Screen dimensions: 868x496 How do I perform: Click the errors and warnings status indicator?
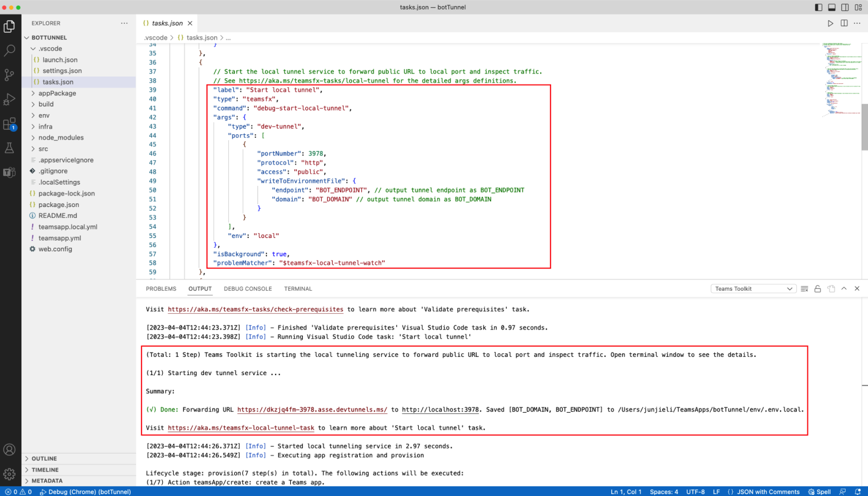point(18,492)
